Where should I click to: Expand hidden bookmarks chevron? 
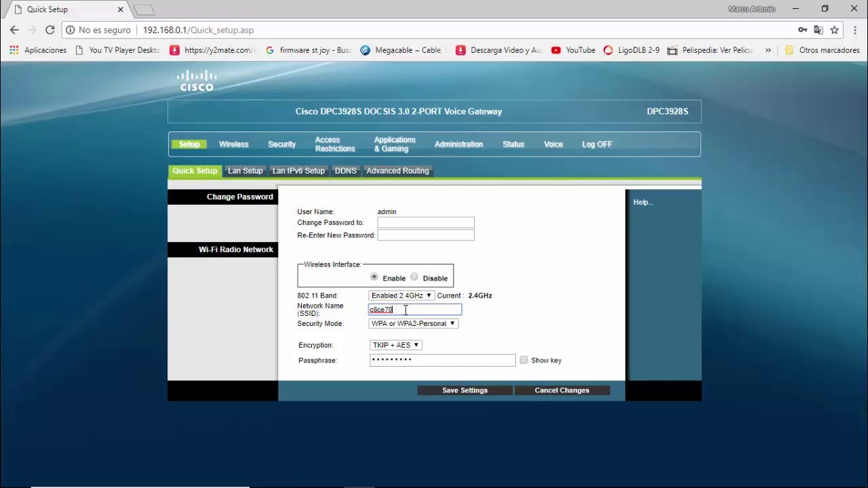pos(768,50)
